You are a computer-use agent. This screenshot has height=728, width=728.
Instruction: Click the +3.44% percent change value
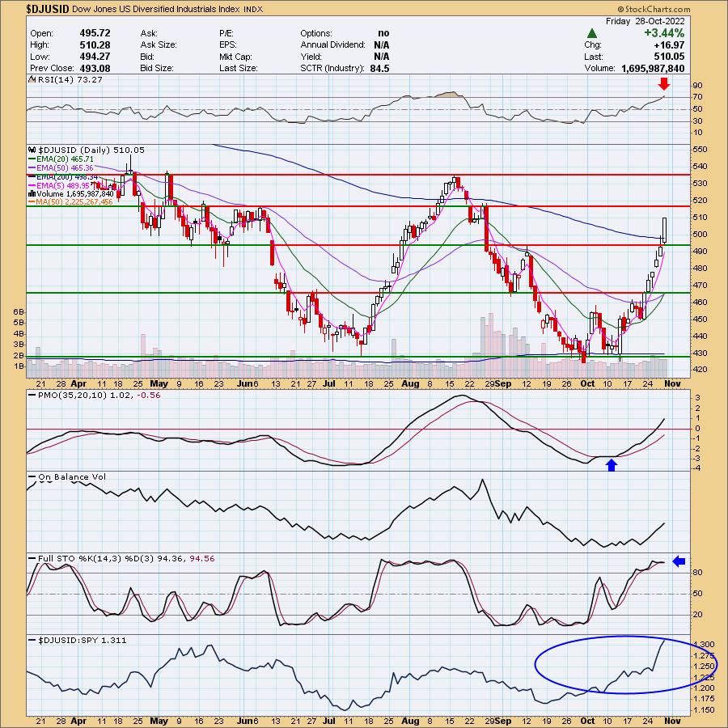tap(663, 33)
